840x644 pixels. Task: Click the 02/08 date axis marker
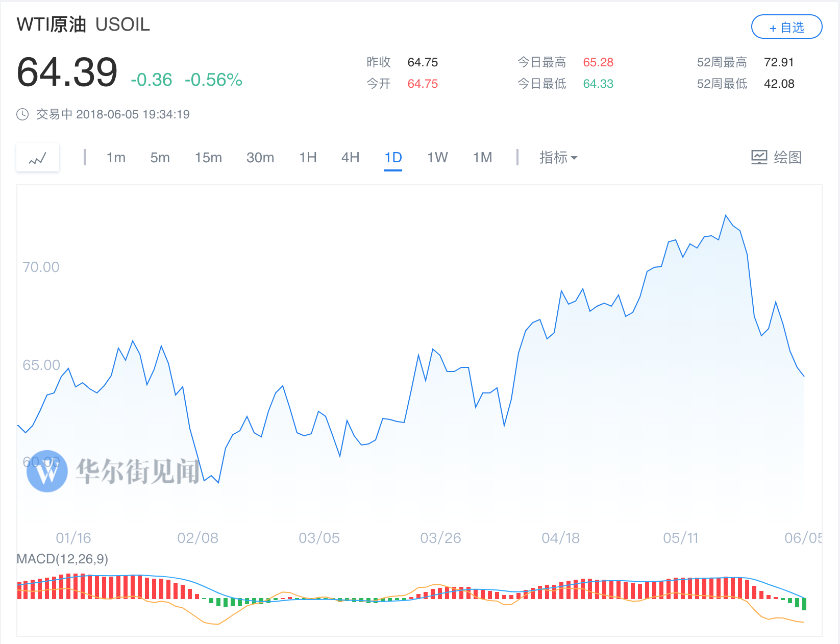point(197,538)
